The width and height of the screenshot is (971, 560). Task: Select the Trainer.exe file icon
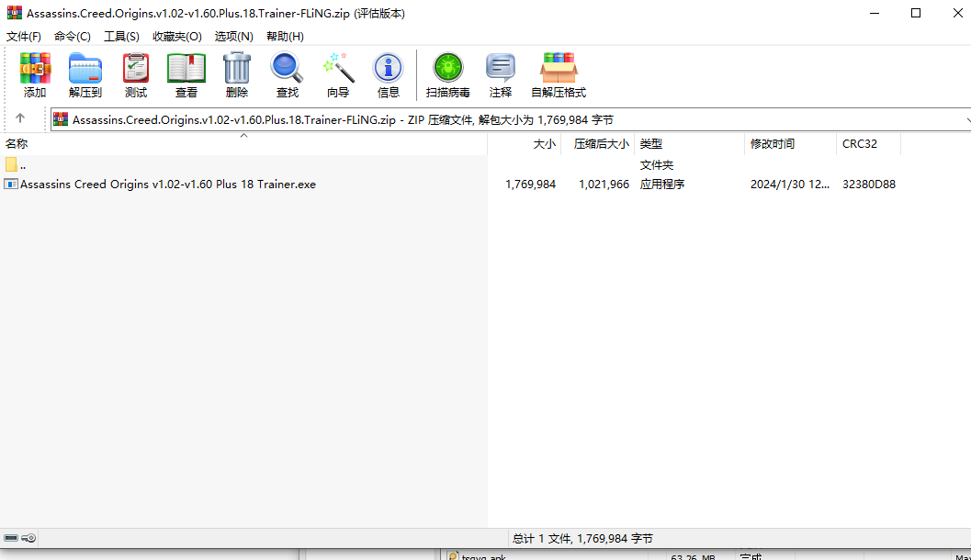[10, 184]
